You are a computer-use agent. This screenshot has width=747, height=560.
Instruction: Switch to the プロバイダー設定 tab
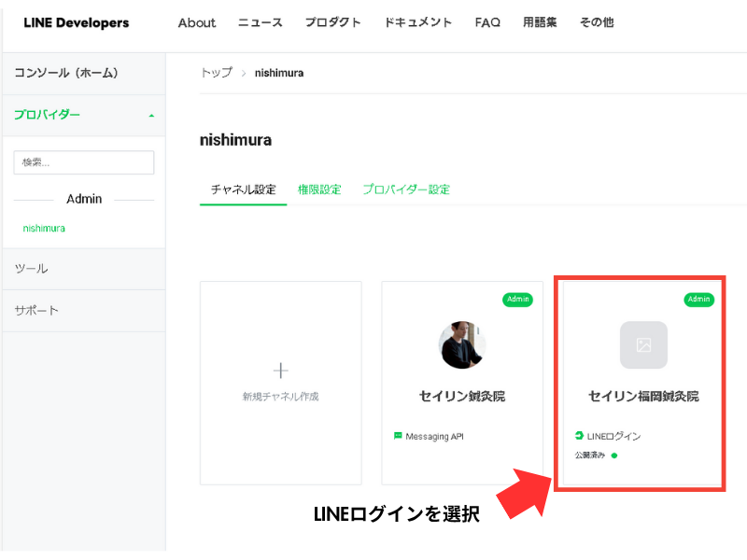click(x=406, y=189)
